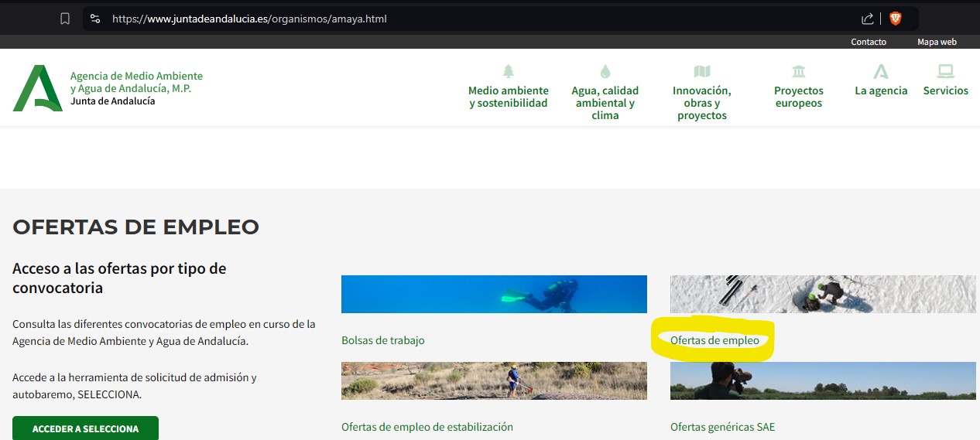This screenshot has height=440, width=980.
Task: Open the highlighted Ofertas de empleo link
Action: tap(714, 340)
